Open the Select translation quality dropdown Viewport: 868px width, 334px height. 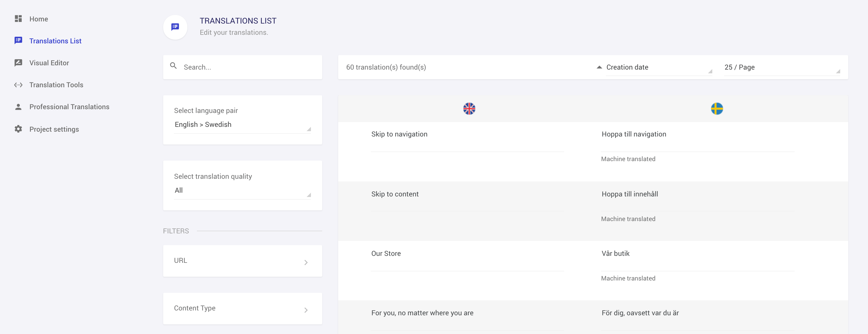tap(242, 191)
